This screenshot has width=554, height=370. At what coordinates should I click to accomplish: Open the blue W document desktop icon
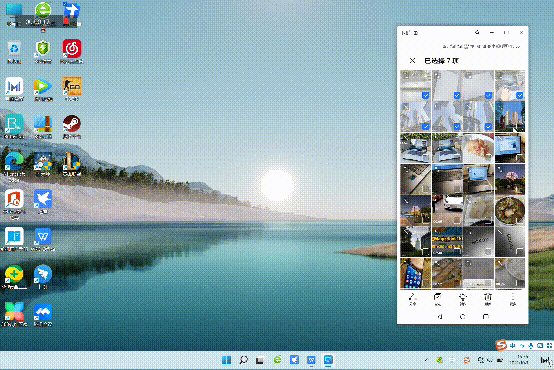click(x=43, y=239)
